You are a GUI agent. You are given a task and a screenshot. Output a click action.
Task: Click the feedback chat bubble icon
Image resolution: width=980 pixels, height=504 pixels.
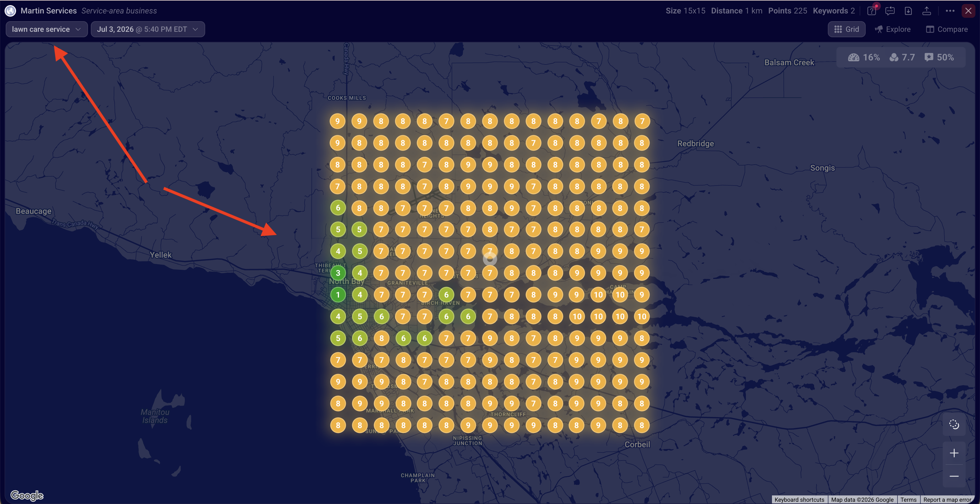pyautogui.click(x=890, y=11)
